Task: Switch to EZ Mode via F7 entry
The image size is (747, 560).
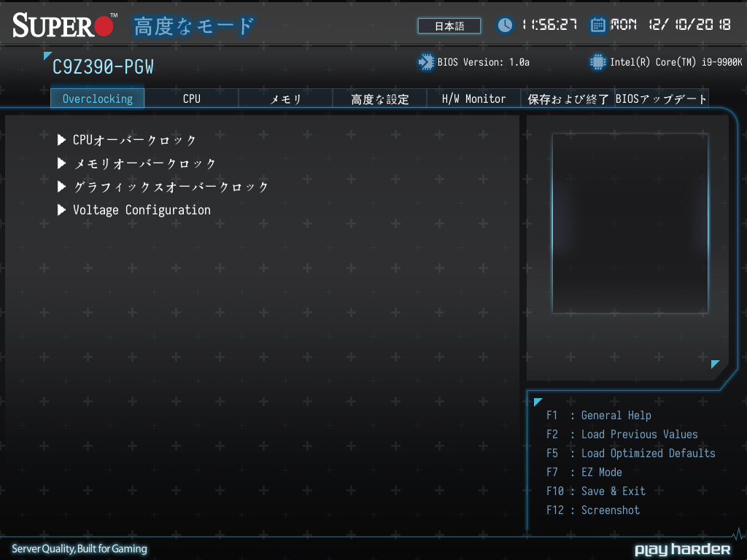Action: [x=584, y=472]
